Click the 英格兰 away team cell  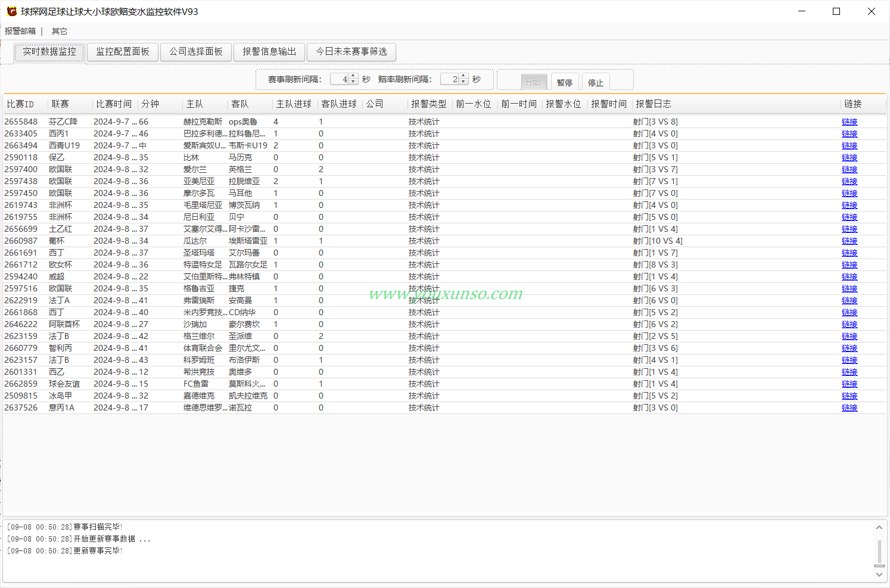[240, 169]
